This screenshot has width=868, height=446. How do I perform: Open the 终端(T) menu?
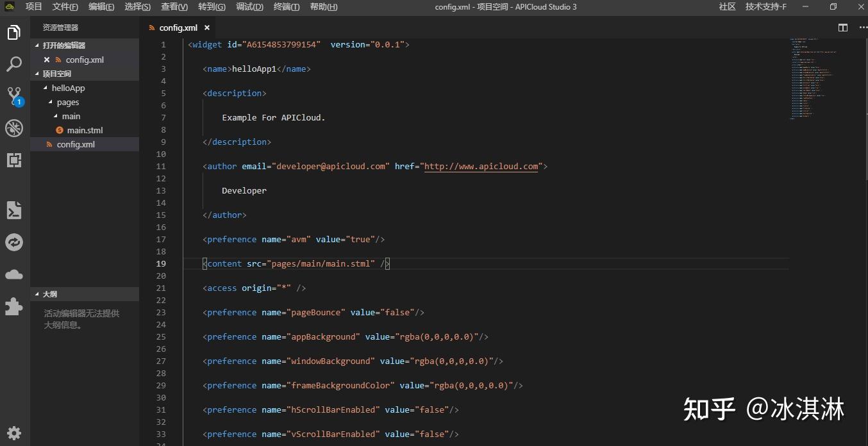tap(287, 7)
